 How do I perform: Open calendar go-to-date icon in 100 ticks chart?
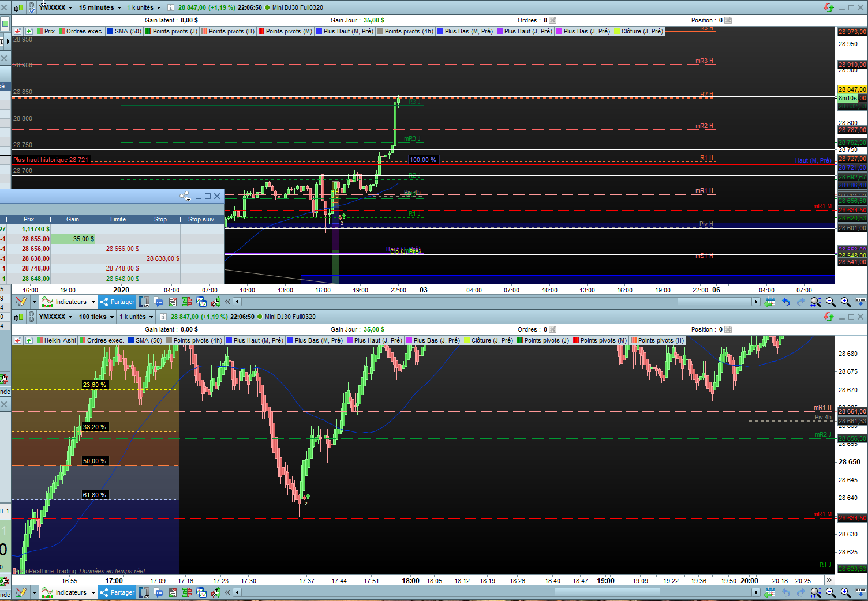click(x=769, y=592)
